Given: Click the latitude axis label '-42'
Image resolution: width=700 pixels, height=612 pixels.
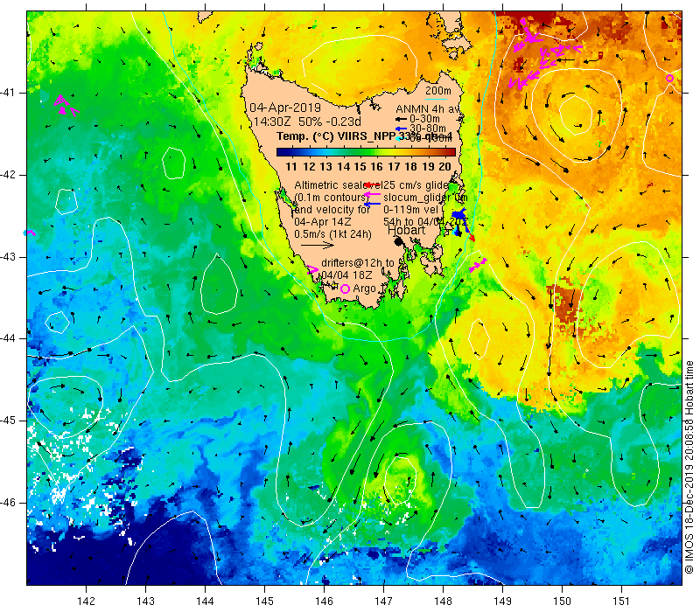Looking at the screenshot, I should [8, 175].
